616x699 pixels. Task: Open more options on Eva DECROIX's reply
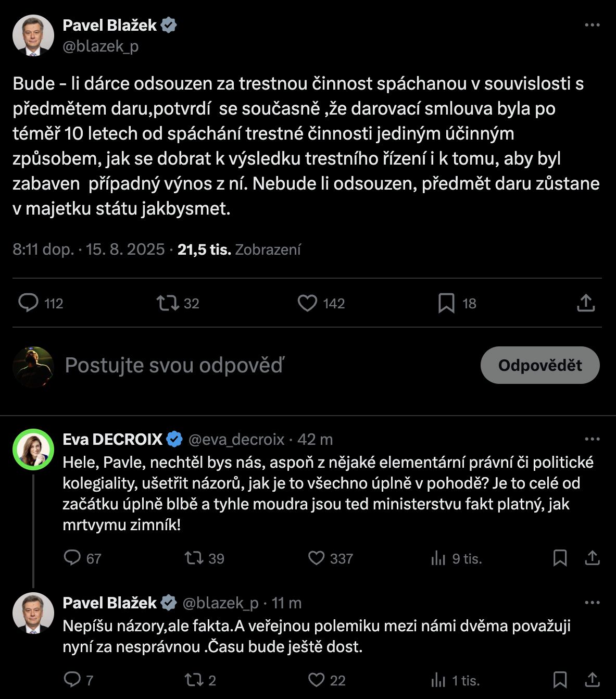(x=593, y=440)
